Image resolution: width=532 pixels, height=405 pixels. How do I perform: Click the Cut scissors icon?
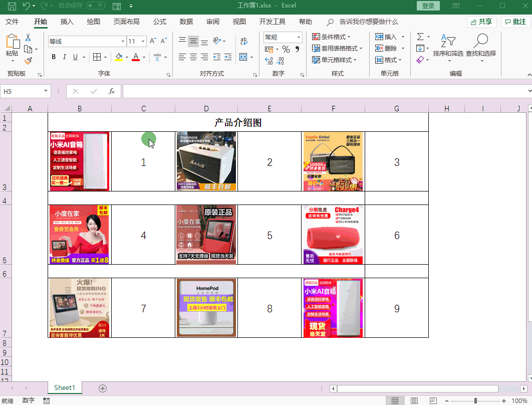[x=28, y=38]
